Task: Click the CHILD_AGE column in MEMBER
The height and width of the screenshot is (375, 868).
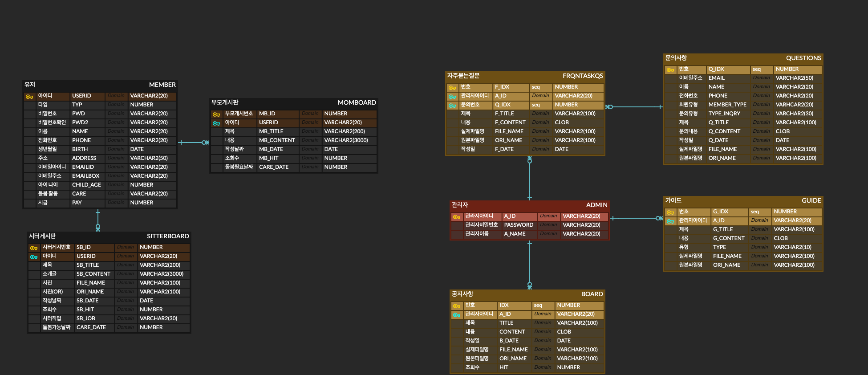Action: click(87, 185)
